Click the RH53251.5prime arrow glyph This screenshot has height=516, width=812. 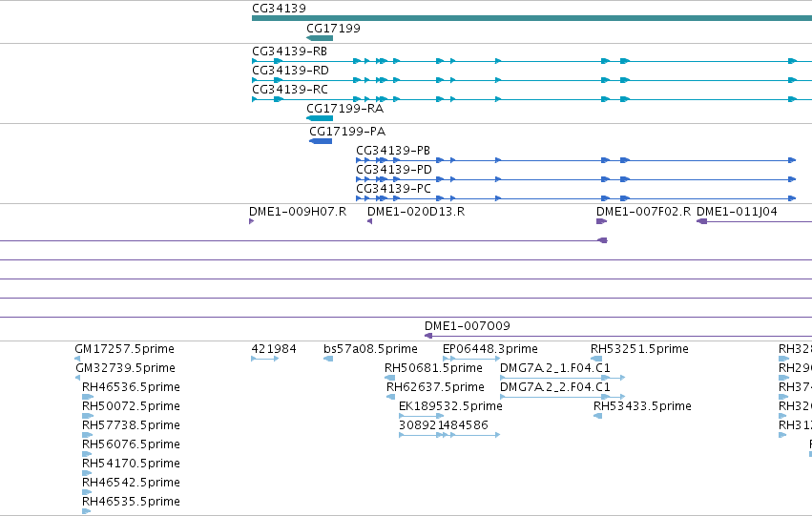click(596, 359)
